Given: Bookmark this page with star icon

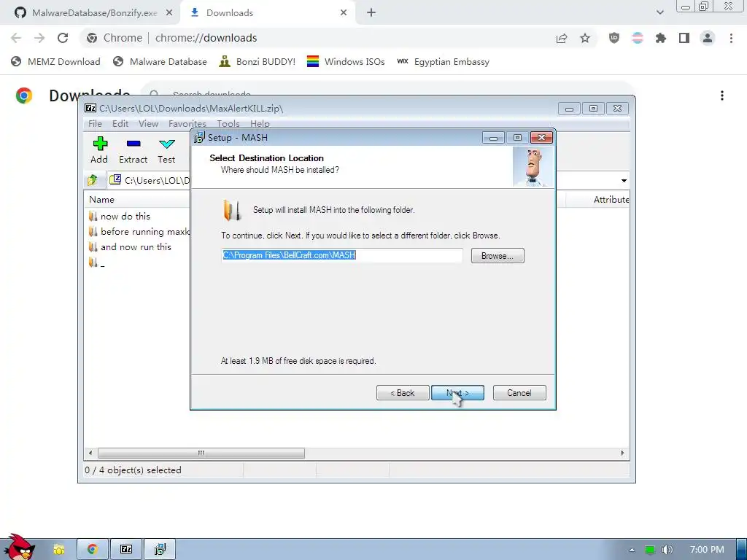Looking at the screenshot, I should (x=585, y=38).
